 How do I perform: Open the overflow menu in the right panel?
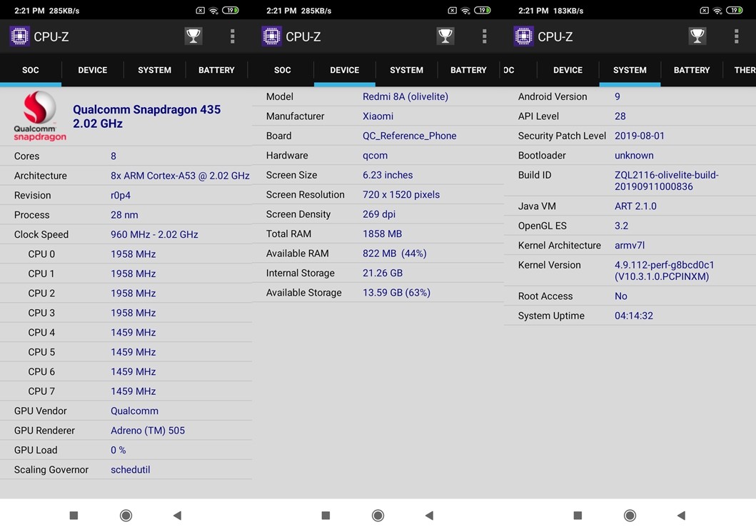pos(736,36)
